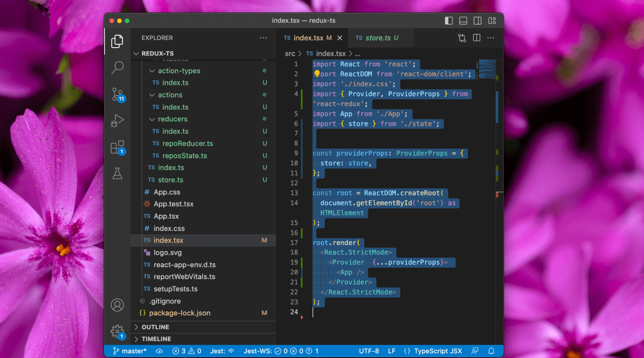
Task: Click the Jest status bar item
Action: 222,351
